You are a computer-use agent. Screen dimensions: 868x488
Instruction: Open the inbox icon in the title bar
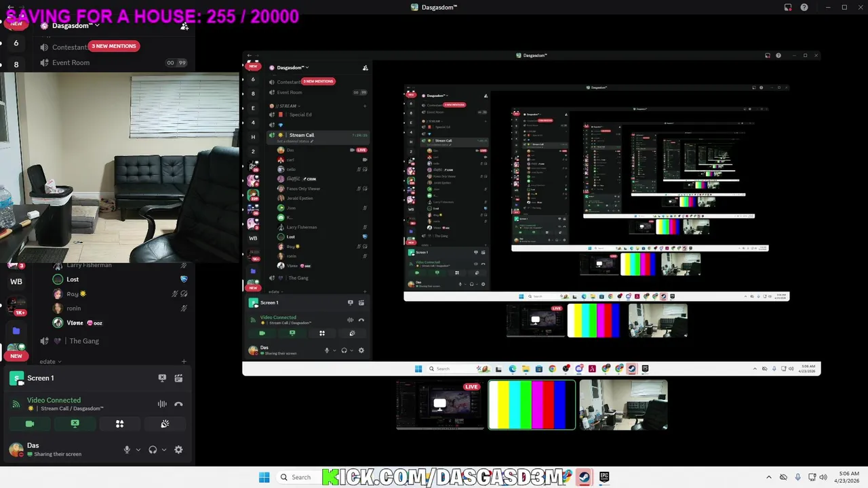[x=788, y=7]
